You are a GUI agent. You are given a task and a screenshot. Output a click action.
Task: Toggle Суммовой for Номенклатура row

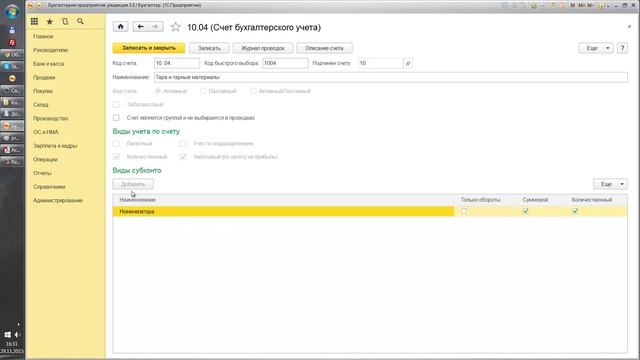pos(526,211)
